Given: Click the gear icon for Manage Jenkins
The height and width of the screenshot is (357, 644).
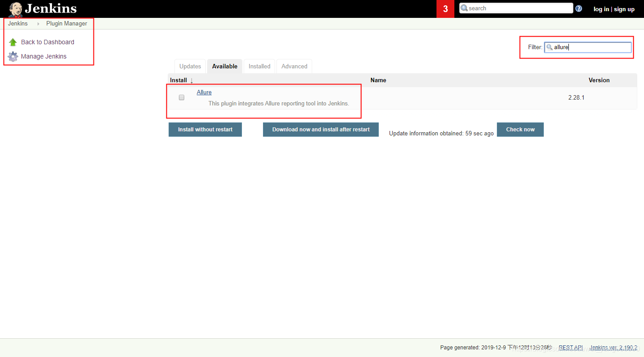Looking at the screenshot, I should (13, 56).
